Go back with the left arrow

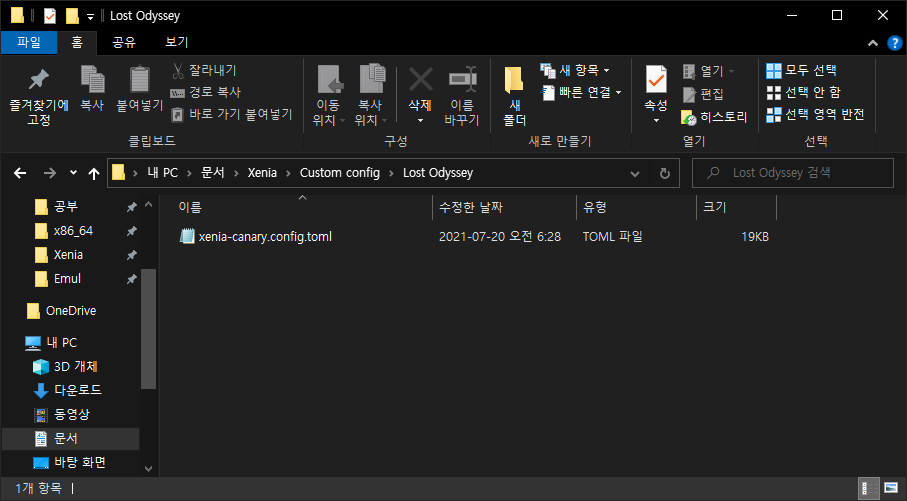click(x=20, y=173)
